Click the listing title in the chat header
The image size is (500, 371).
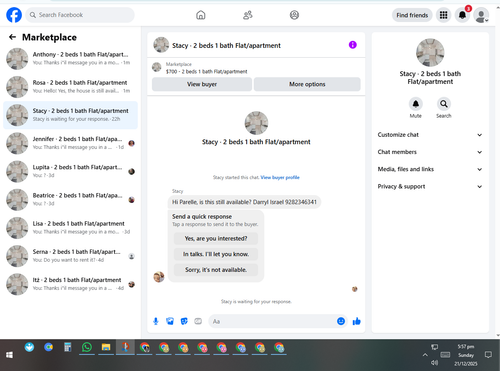pos(226,45)
